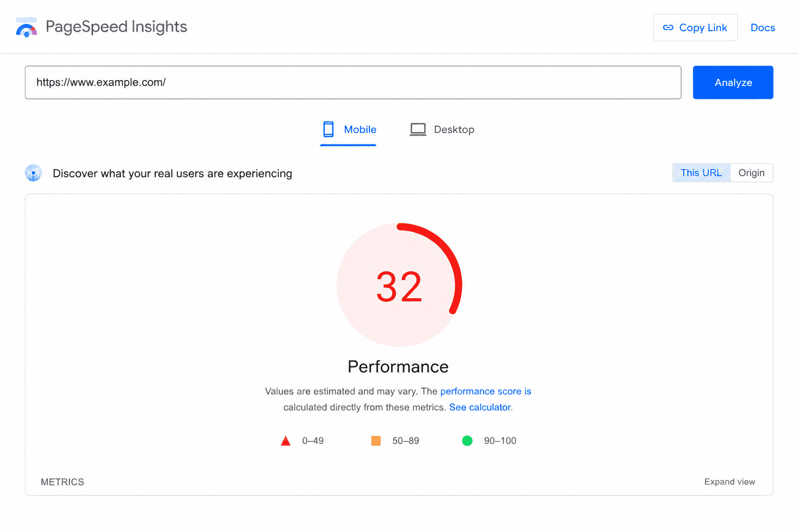Click the real users experience icon

pos(33,173)
